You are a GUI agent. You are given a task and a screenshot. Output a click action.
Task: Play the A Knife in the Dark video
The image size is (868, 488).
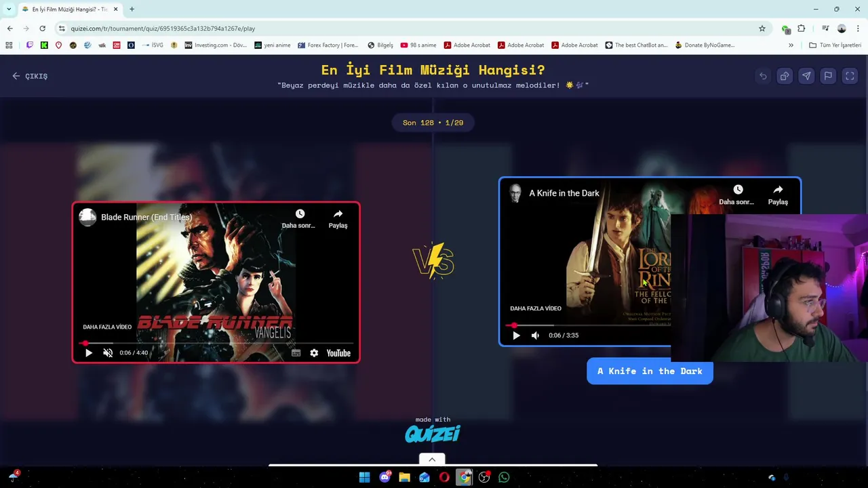tap(516, 335)
